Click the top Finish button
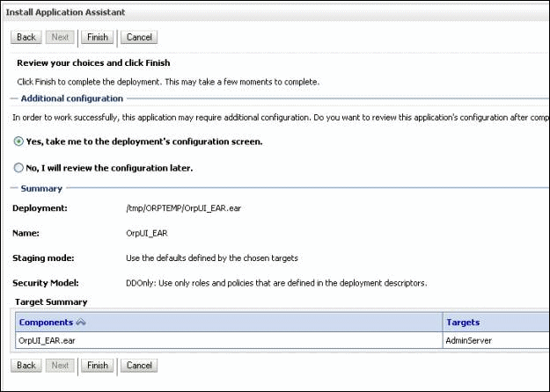Screen dimensions: 550x392 coord(98,37)
